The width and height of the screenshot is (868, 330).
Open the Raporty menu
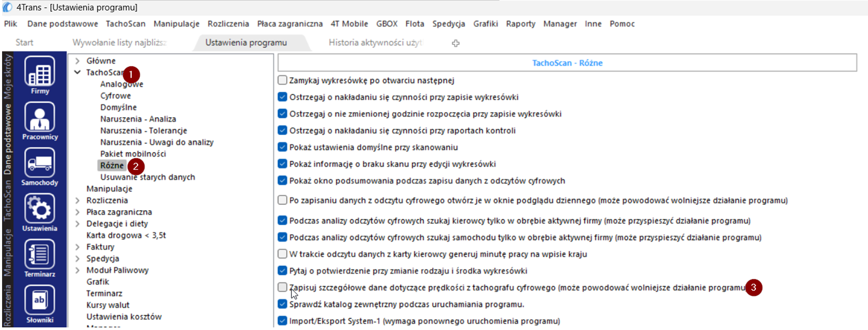(520, 24)
